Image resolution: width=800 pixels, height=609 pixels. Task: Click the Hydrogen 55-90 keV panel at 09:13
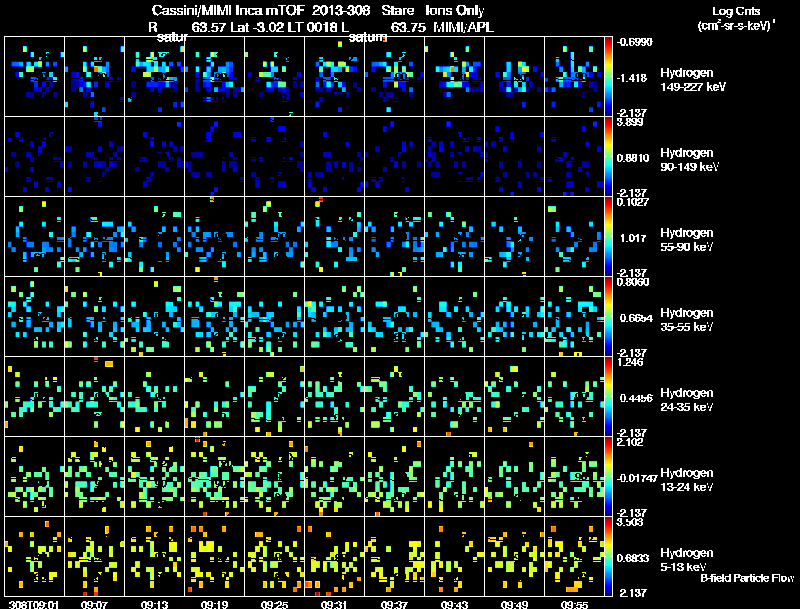pos(155,237)
